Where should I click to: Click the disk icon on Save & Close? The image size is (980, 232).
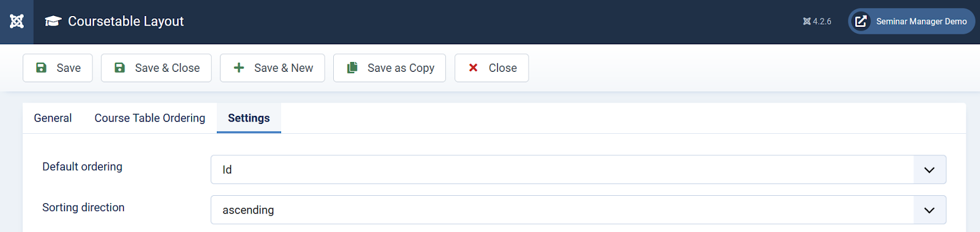(x=120, y=68)
